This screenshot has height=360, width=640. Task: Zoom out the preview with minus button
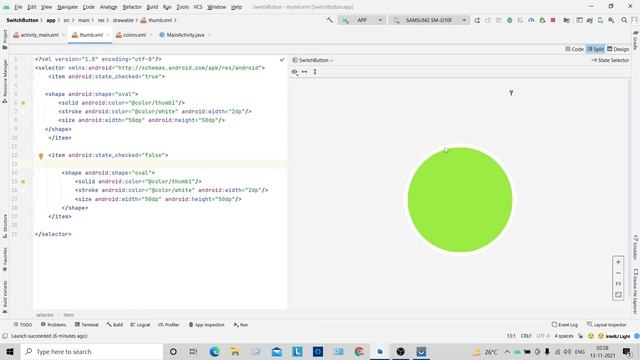618,273
